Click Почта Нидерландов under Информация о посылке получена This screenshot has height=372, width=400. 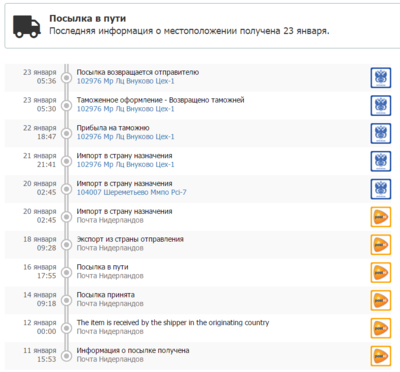(x=110, y=359)
